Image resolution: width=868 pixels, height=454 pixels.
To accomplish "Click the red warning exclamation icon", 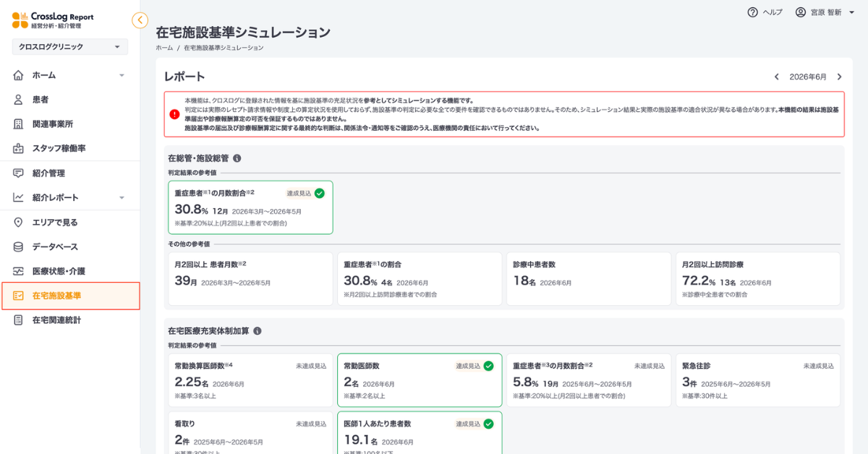I will tap(174, 114).
